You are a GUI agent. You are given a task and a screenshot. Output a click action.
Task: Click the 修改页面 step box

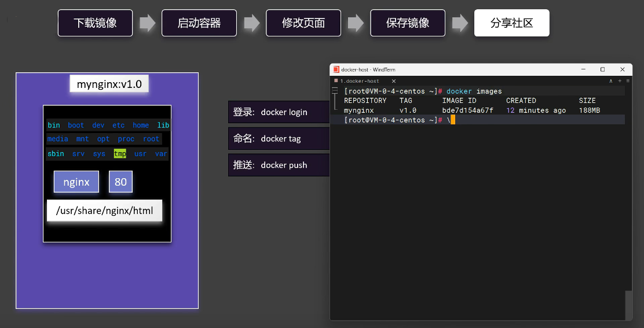[x=303, y=23]
